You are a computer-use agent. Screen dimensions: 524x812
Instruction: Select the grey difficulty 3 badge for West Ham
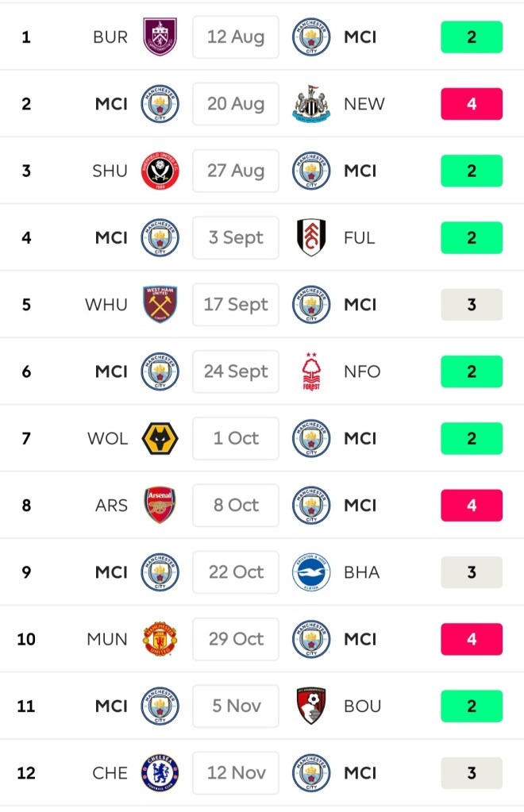[472, 305]
